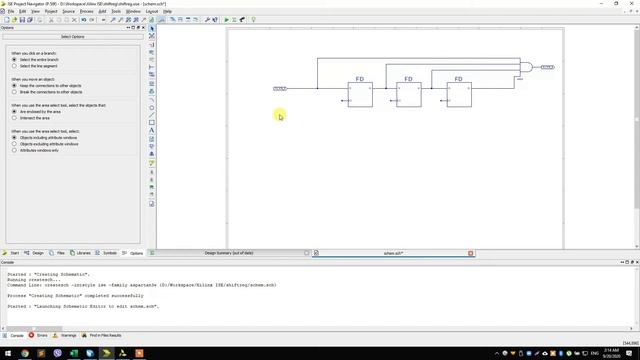This screenshot has height=360, width=640.
Task: Choose 'Keep the connections to other objects'
Action: [14, 86]
